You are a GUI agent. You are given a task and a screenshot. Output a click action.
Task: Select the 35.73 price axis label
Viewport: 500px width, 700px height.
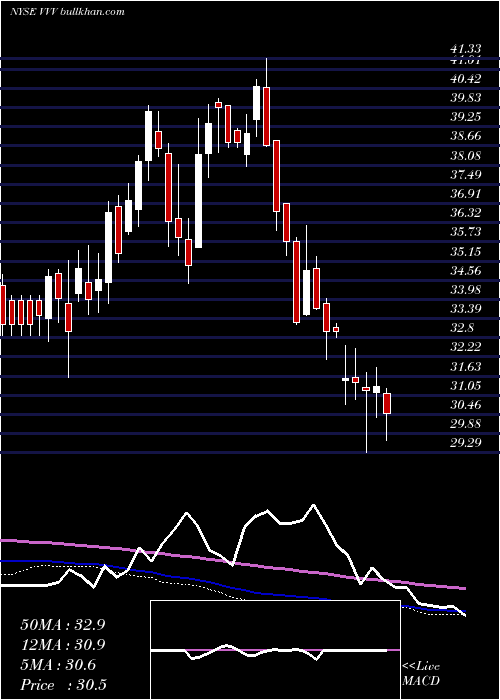tap(466, 232)
